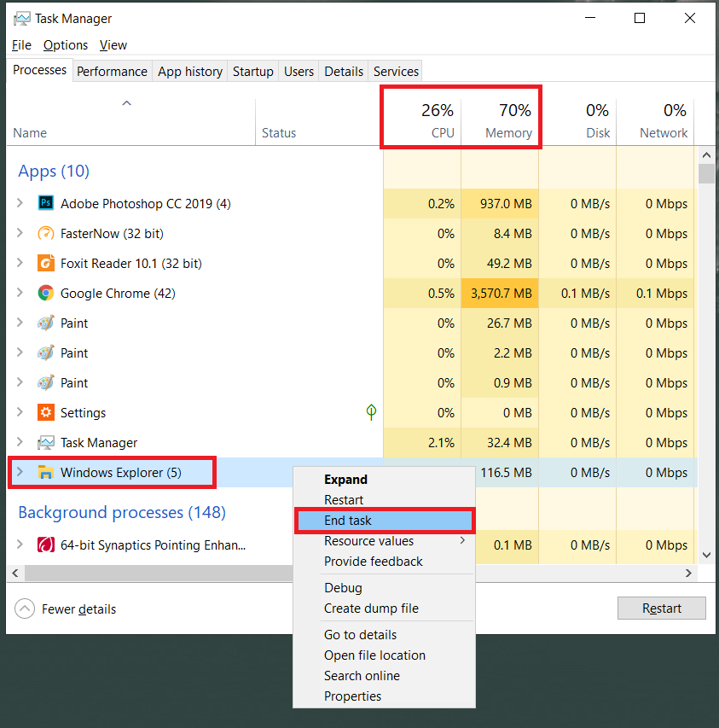The height and width of the screenshot is (728, 719).
Task: Choose Restart in the context menu
Action: (384, 499)
